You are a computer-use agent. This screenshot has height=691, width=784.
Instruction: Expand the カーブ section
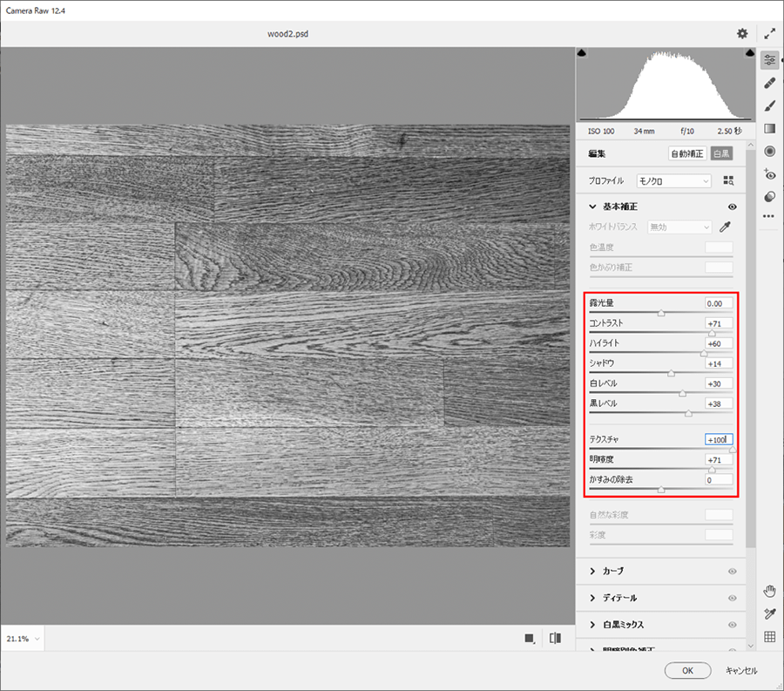point(592,571)
